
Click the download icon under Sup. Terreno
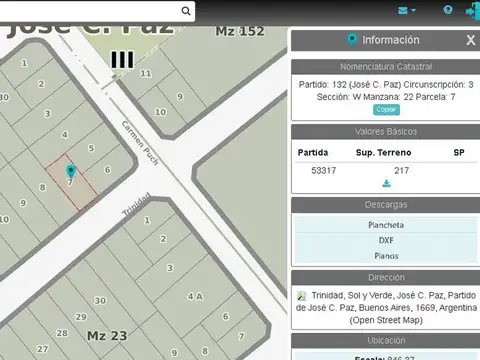[x=386, y=184]
